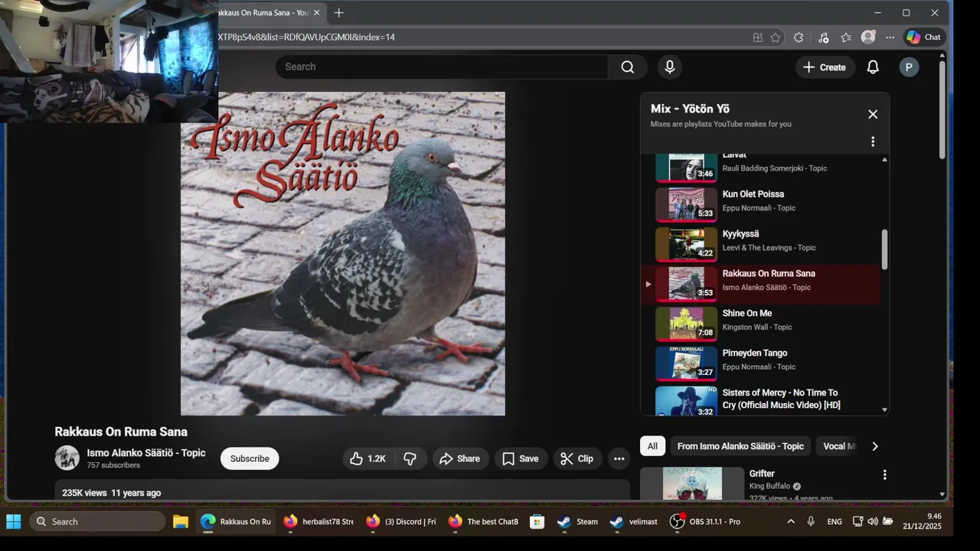Open more actions ellipsis under video
The image size is (980, 551).
tap(619, 458)
